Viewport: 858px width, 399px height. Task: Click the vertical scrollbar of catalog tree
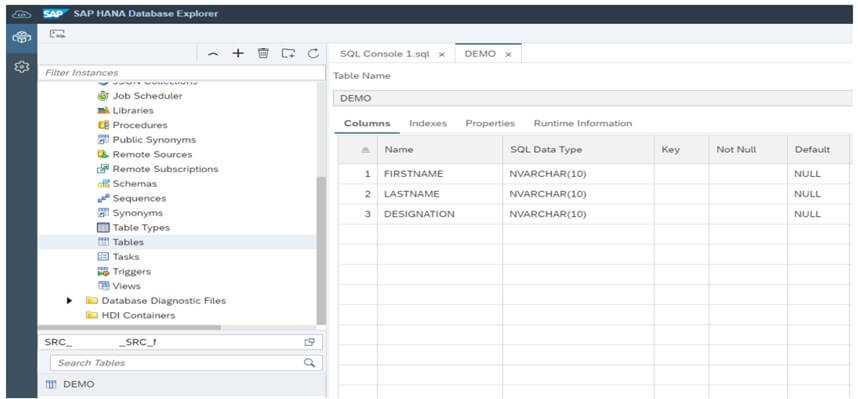point(321,251)
